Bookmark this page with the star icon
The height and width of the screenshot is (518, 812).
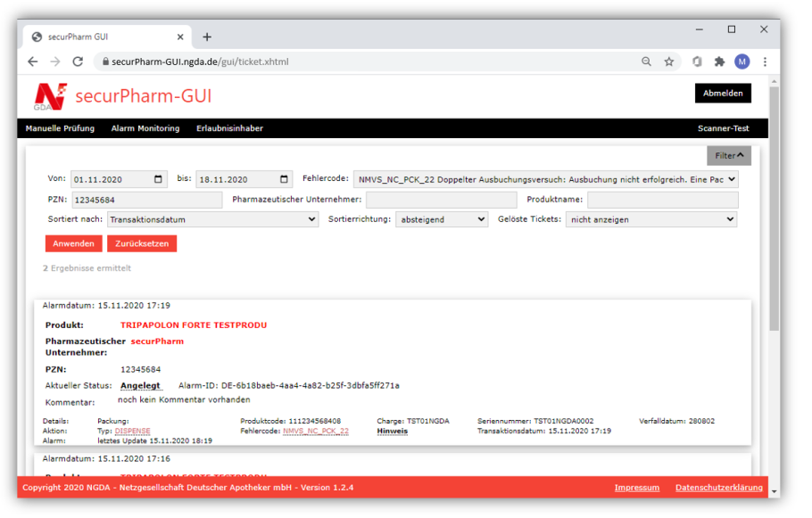click(x=669, y=62)
